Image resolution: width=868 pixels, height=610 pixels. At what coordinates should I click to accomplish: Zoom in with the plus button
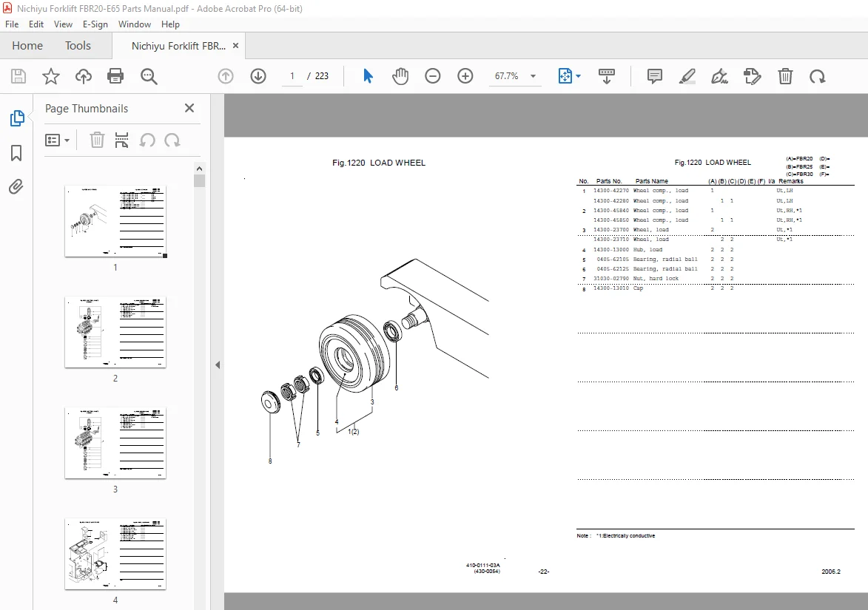[x=465, y=76]
